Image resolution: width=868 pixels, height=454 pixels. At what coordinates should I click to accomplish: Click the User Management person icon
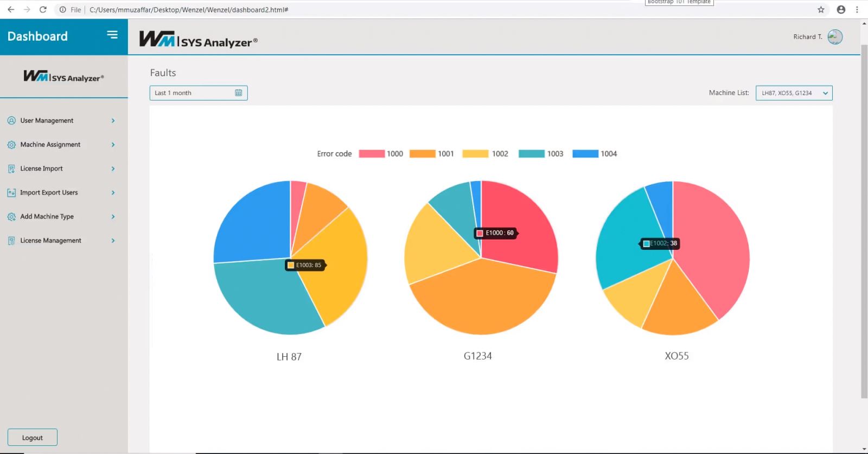[11, 121]
